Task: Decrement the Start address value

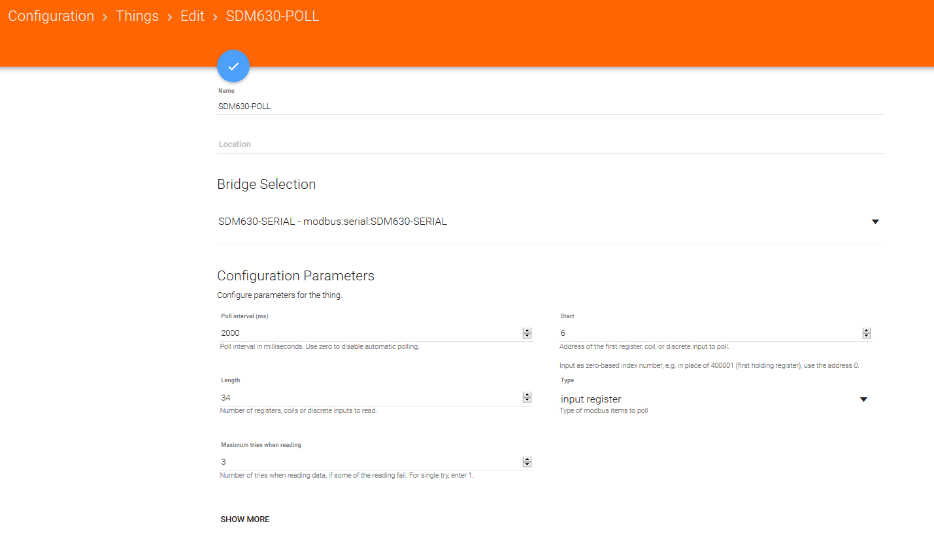Action: click(x=867, y=336)
